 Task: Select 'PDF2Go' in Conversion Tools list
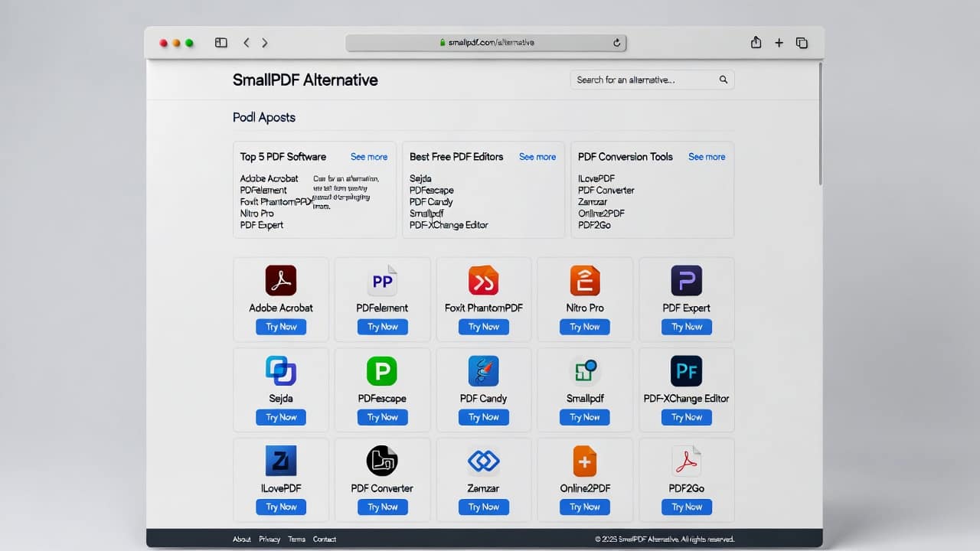(595, 225)
